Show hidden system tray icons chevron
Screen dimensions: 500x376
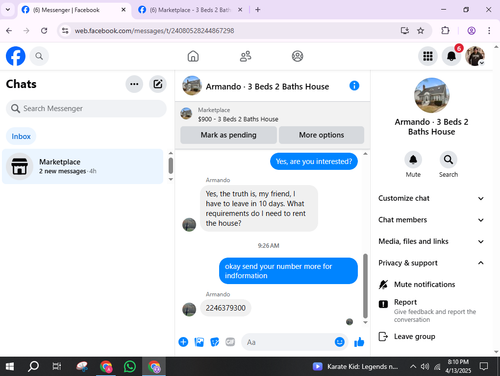coord(413,367)
